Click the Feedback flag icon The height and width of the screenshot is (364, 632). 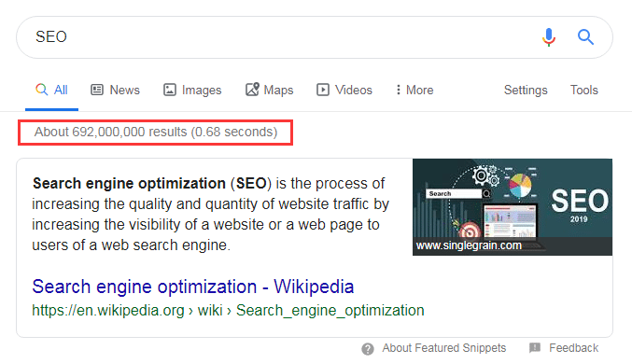click(x=535, y=347)
